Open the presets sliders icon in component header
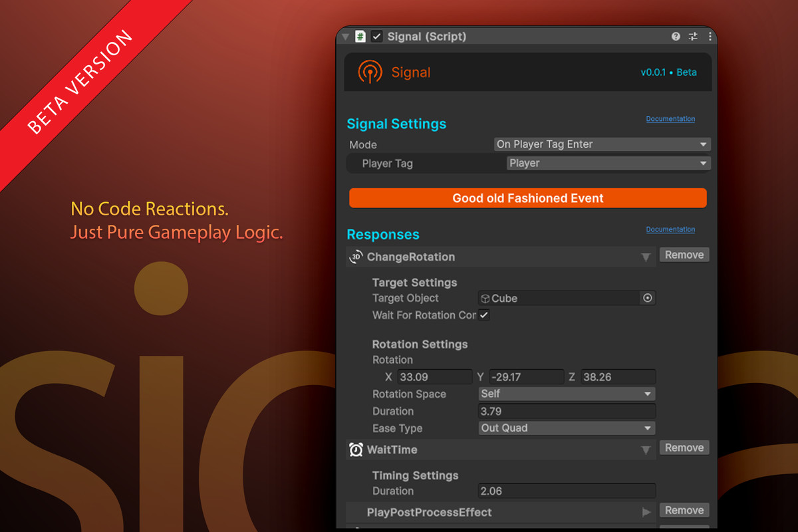Image resolution: width=798 pixels, height=532 pixels. coord(693,37)
